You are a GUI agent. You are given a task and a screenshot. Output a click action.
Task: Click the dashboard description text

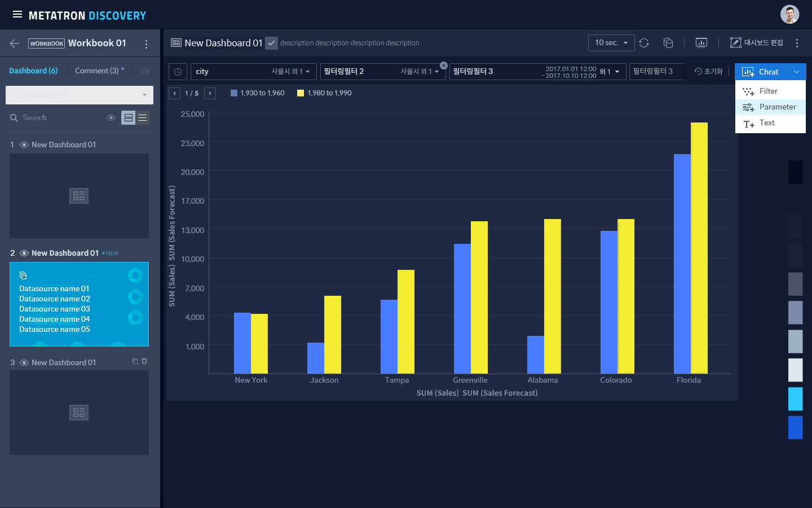350,43
